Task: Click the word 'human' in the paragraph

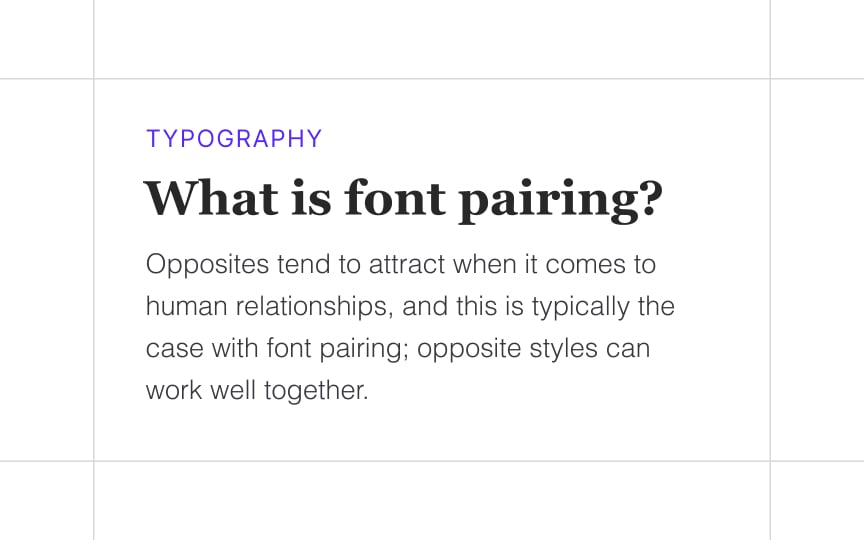Action: pos(186,306)
